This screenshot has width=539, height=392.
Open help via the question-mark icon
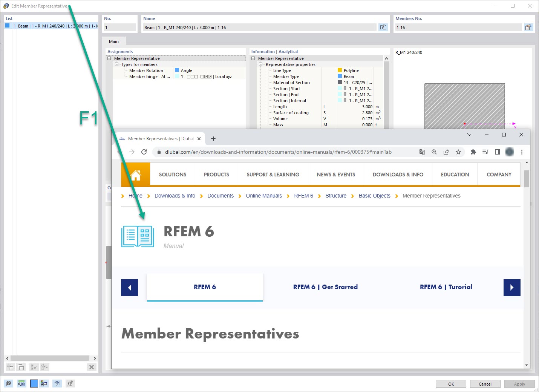8,383
